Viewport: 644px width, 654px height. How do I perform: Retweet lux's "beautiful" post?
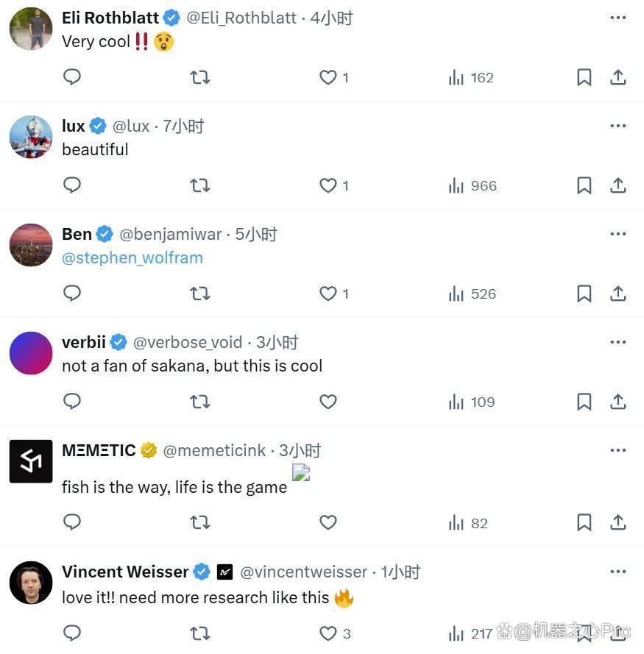tap(200, 185)
